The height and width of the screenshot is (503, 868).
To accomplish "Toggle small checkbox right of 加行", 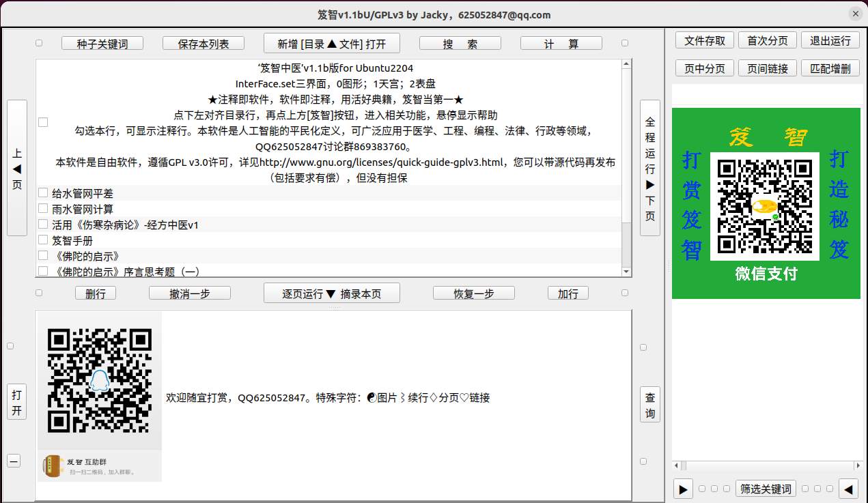I will (x=625, y=293).
